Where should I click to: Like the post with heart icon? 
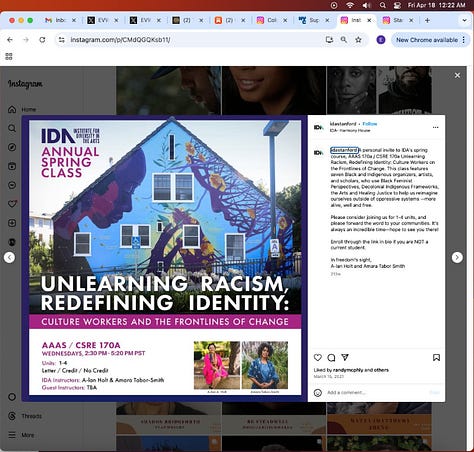coord(318,357)
